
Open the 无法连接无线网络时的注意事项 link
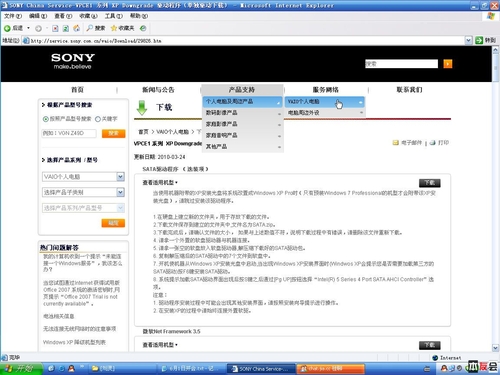[x=79, y=329]
